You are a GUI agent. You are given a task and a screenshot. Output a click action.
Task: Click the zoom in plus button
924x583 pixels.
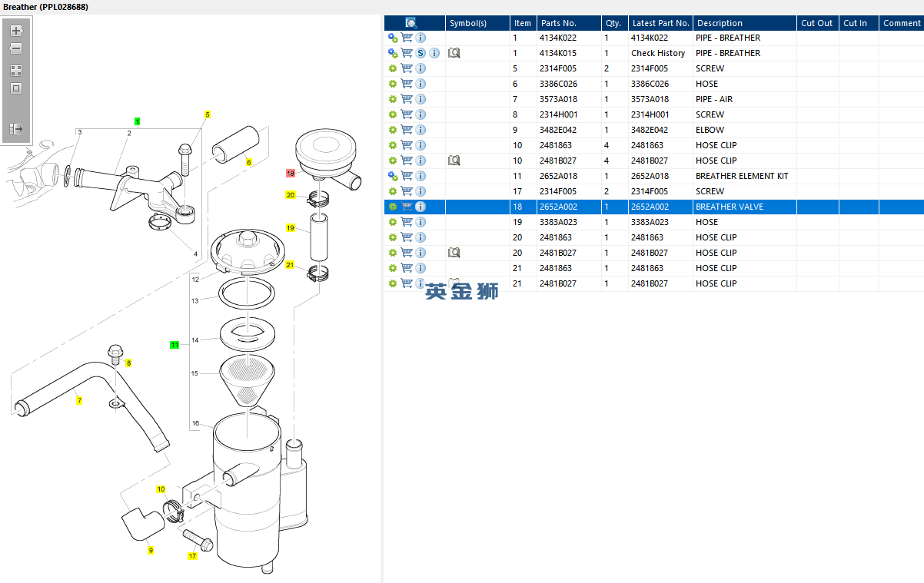click(x=16, y=31)
